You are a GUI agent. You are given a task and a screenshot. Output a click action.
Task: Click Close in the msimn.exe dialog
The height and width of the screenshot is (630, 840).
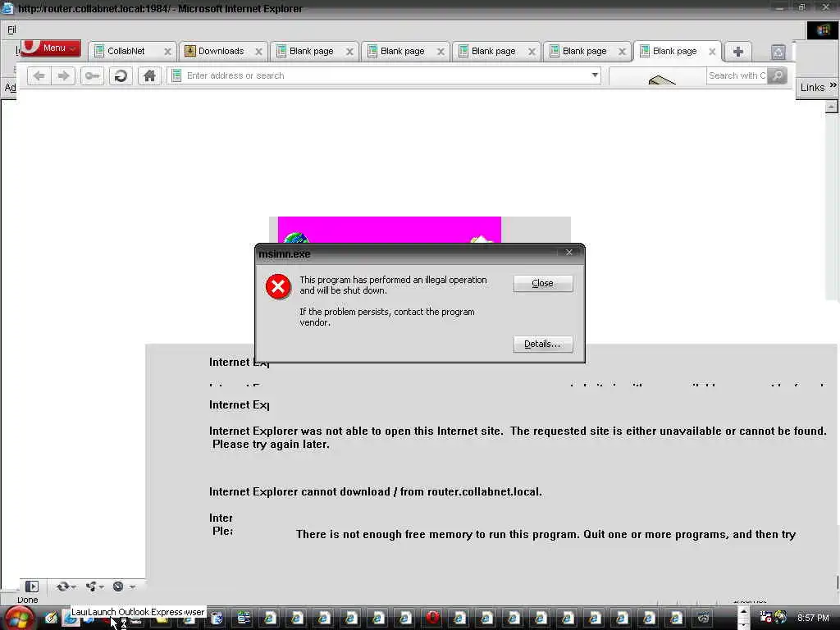pyautogui.click(x=543, y=283)
